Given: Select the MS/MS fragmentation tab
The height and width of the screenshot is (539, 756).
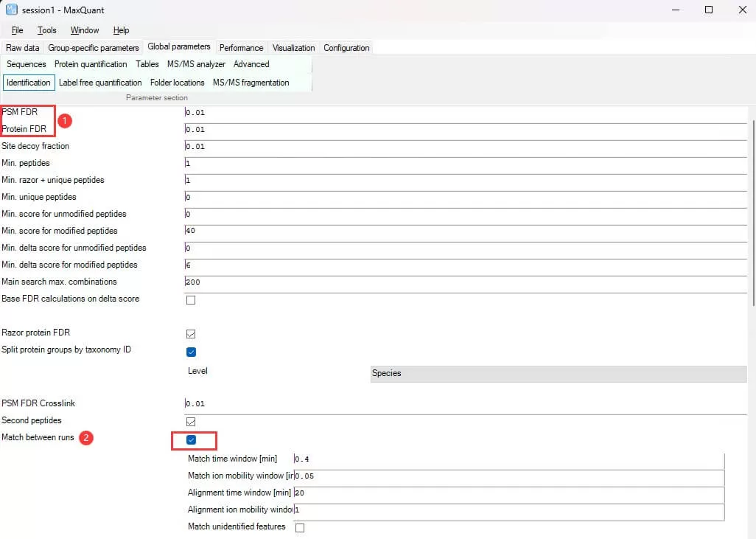Looking at the screenshot, I should 251,83.
